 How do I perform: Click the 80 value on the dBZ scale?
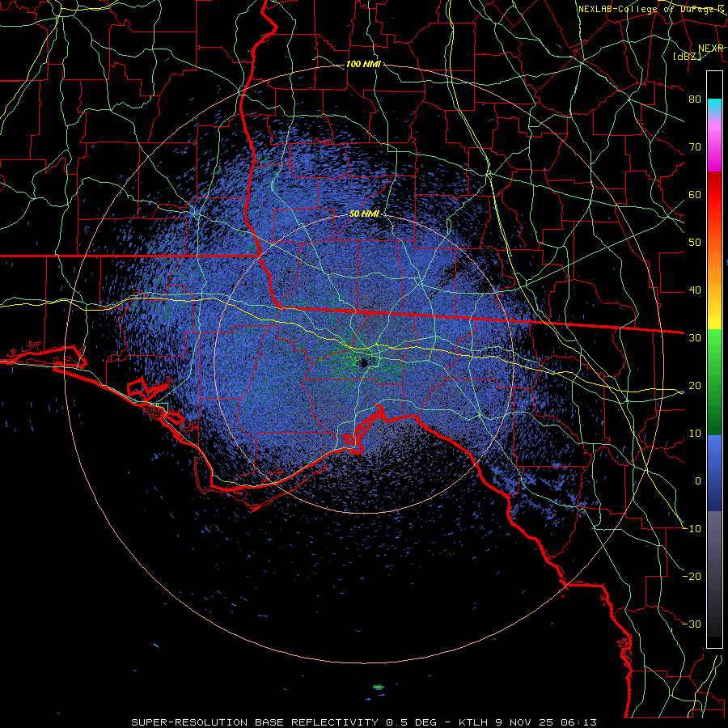(x=695, y=99)
